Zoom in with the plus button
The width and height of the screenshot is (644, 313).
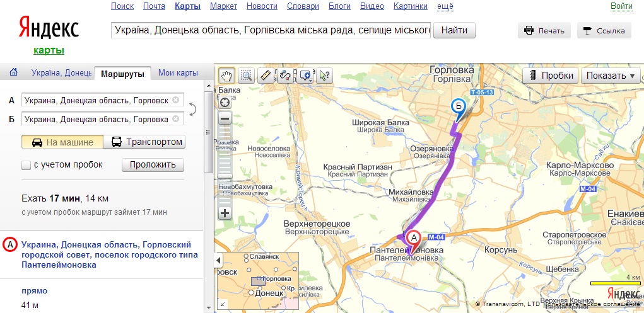tap(225, 213)
